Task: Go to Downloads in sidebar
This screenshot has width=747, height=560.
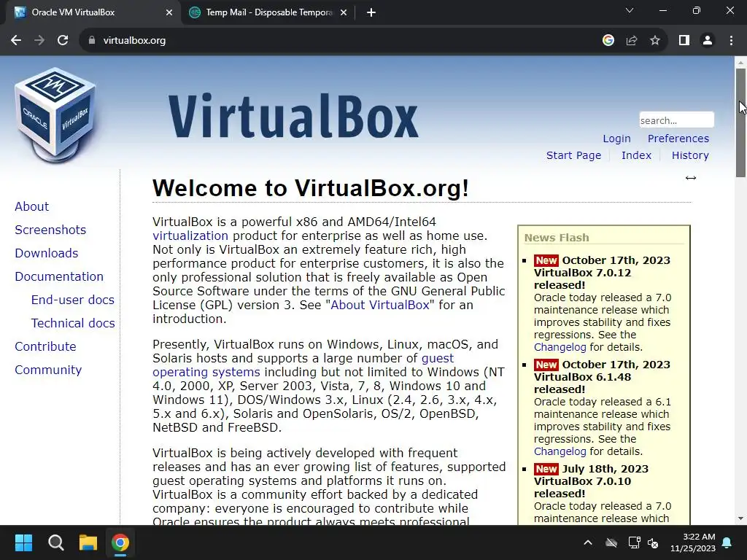Action: coord(46,253)
